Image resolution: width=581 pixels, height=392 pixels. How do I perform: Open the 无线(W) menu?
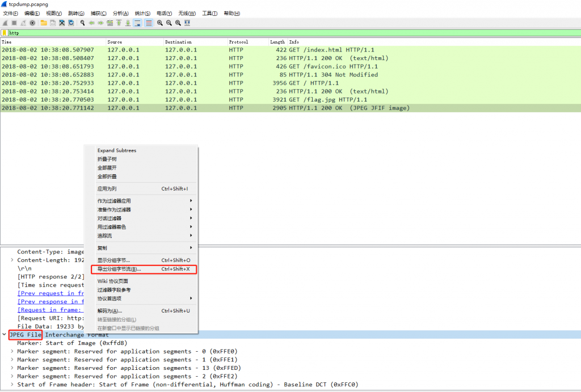187,14
